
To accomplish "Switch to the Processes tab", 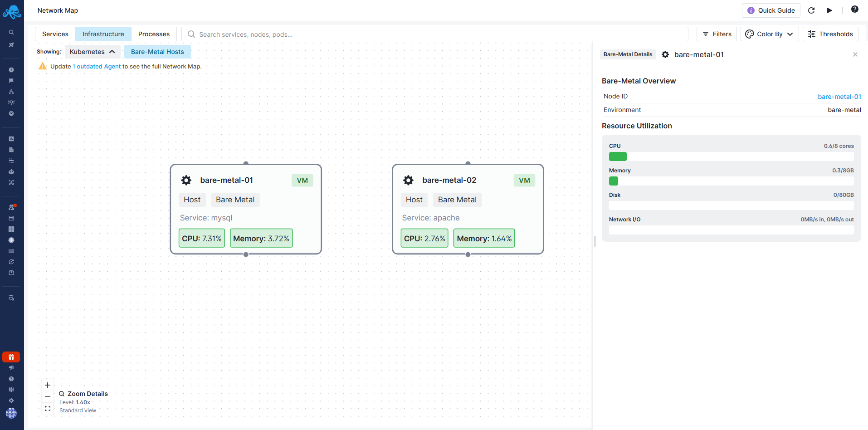I will pyautogui.click(x=154, y=34).
